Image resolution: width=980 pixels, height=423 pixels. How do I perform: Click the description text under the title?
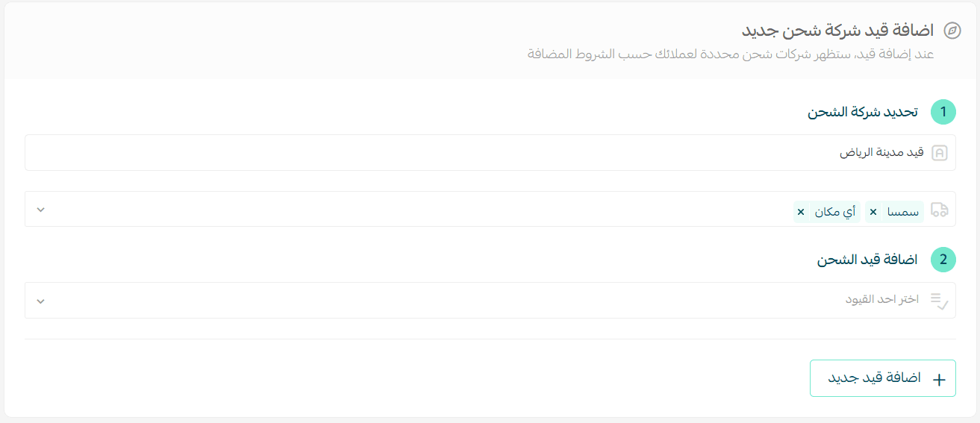click(x=731, y=54)
